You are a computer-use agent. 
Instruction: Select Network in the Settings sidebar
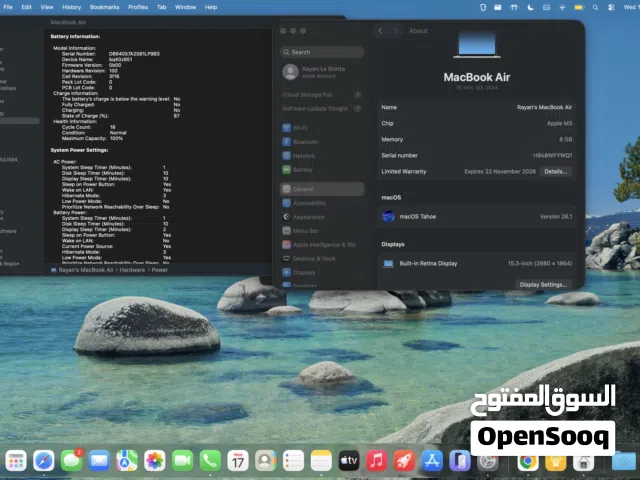pos(322,156)
